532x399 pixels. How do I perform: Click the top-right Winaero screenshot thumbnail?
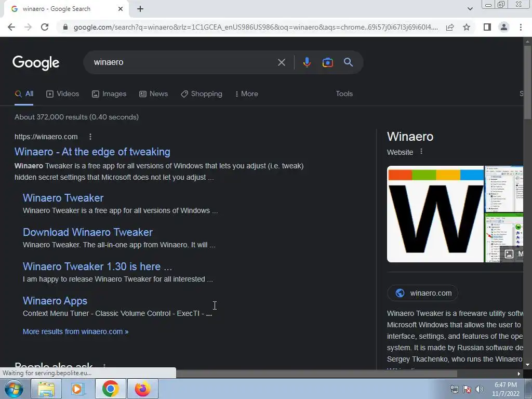504,189
